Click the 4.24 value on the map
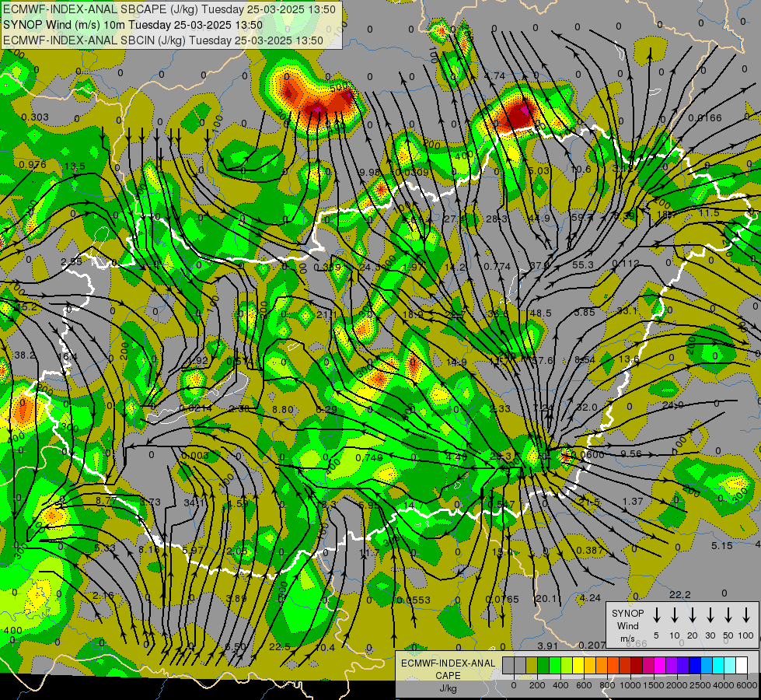The image size is (761, 700). point(590,598)
